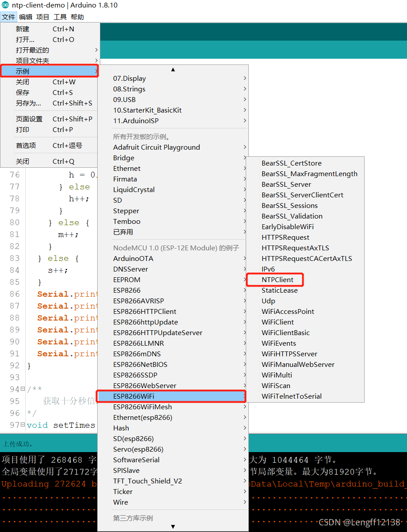Expand the Ethernet examples above Firmata
407x532 pixels.
point(173,168)
